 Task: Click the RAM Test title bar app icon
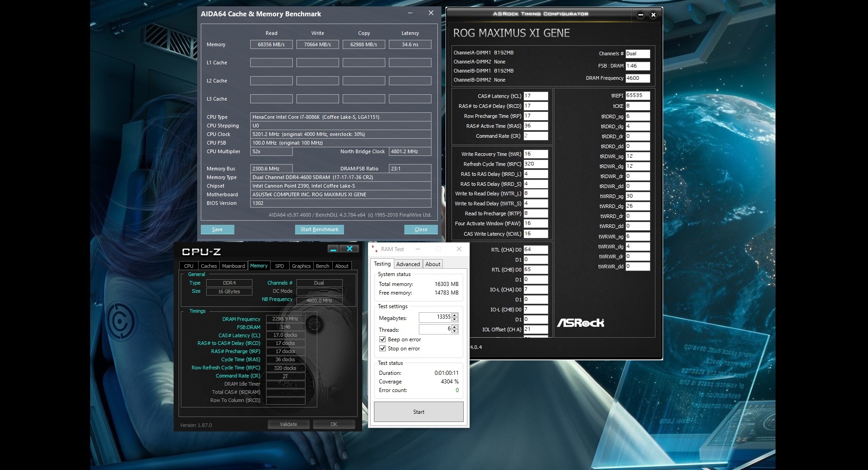[x=374, y=249]
